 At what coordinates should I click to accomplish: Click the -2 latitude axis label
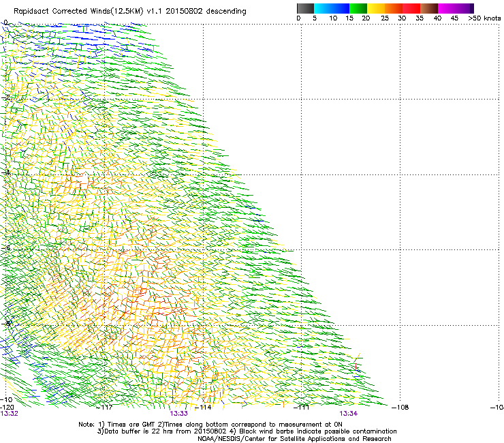coord(5,97)
